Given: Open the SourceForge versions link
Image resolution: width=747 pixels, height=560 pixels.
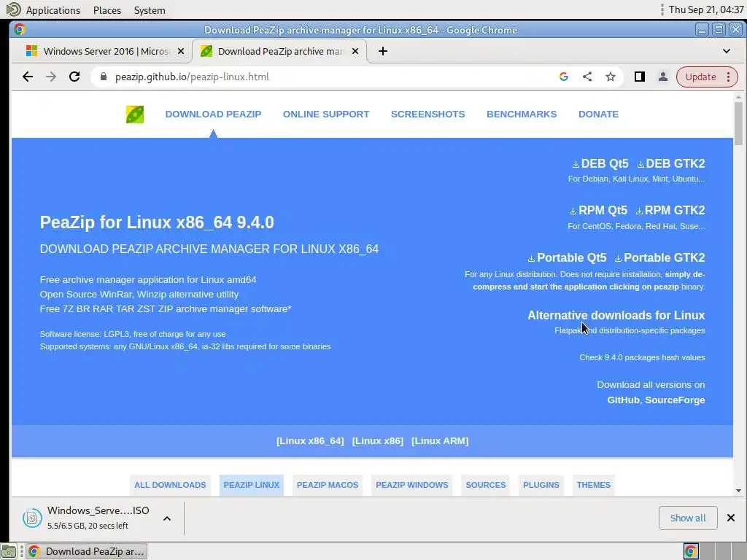Looking at the screenshot, I should (675, 400).
